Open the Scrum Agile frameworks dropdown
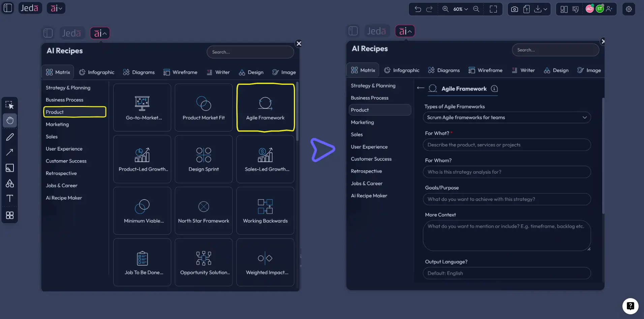 tap(507, 117)
